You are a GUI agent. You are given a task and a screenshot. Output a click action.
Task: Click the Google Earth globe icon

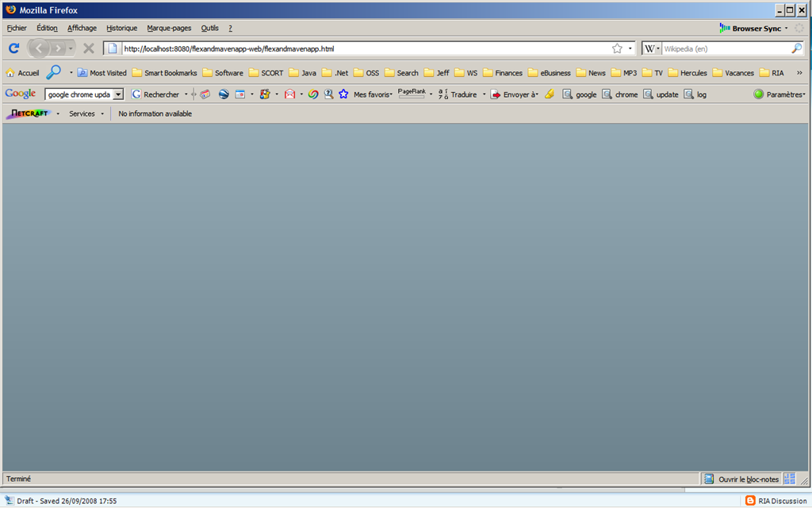[224, 94]
